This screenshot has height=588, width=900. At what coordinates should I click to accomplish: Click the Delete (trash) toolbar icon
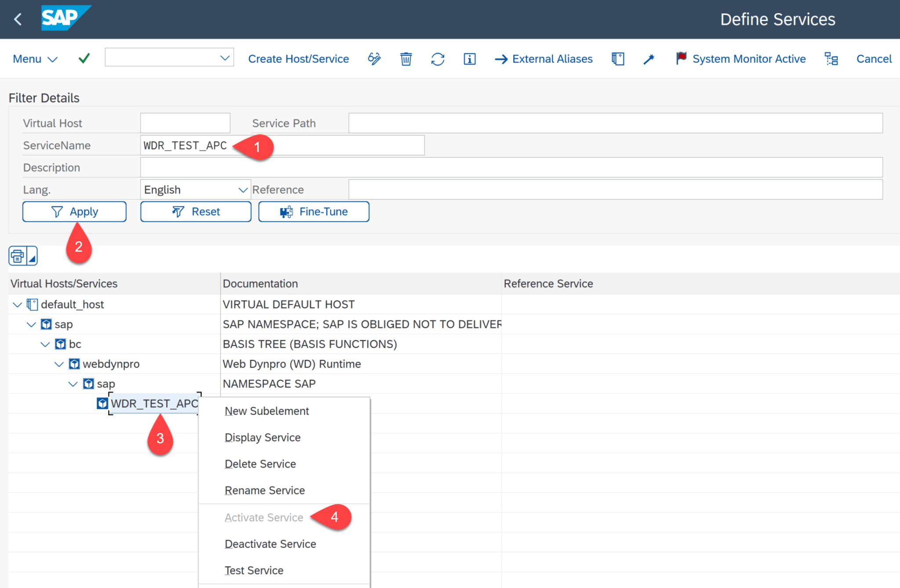[x=406, y=58]
